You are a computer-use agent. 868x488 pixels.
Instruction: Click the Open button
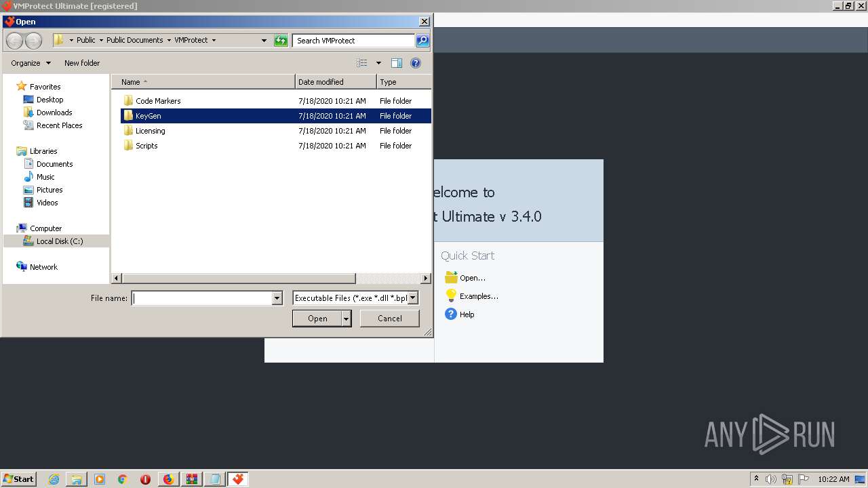tap(317, 319)
